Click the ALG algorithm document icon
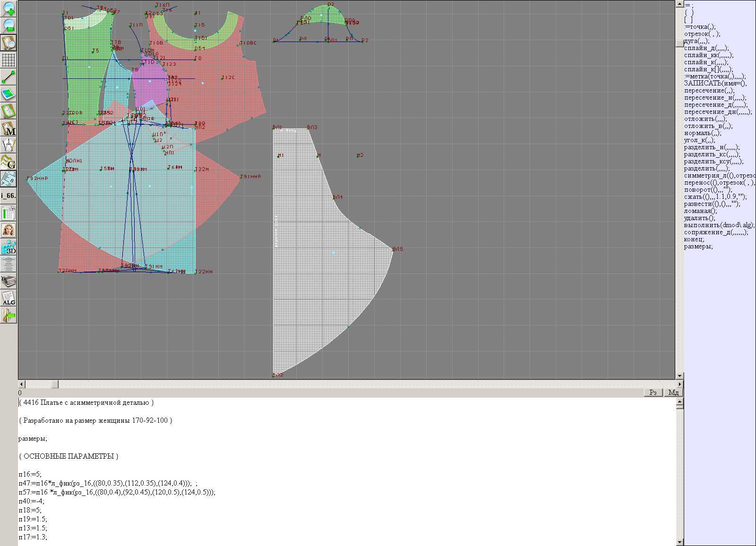 point(9,298)
